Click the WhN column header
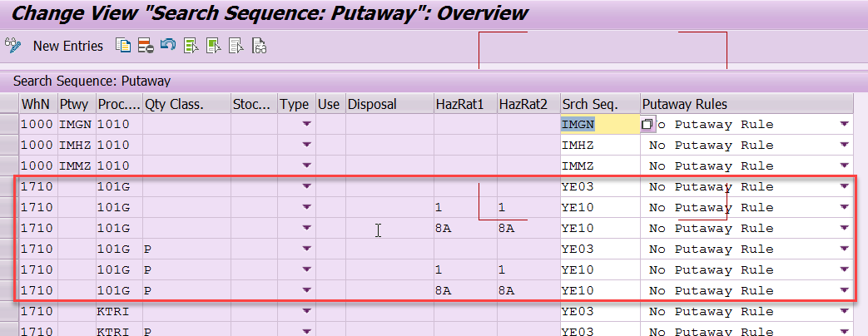 pyautogui.click(x=38, y=104)
